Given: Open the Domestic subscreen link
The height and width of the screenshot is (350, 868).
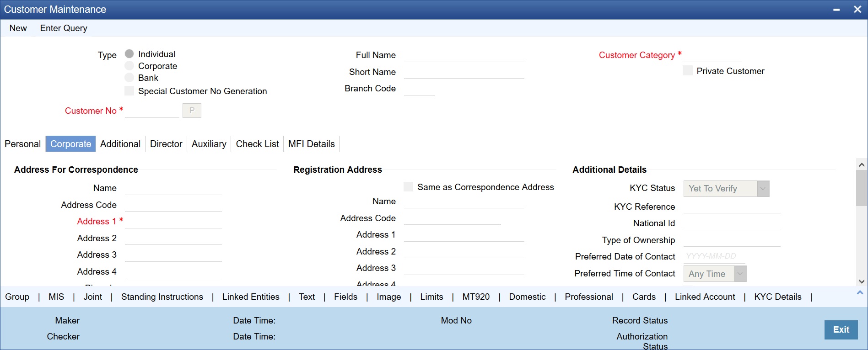Looking at the screenshot, I should (527, 297).
